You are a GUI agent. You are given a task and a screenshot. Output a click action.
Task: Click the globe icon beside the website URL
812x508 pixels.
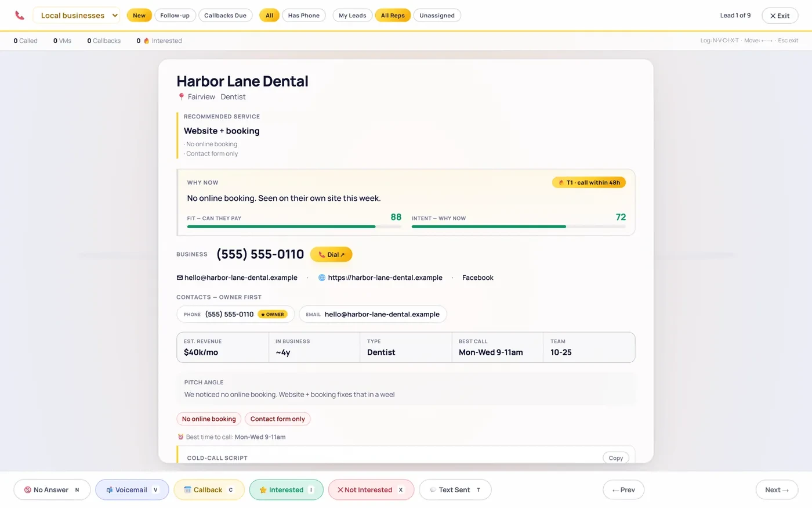tap(322, 278)
